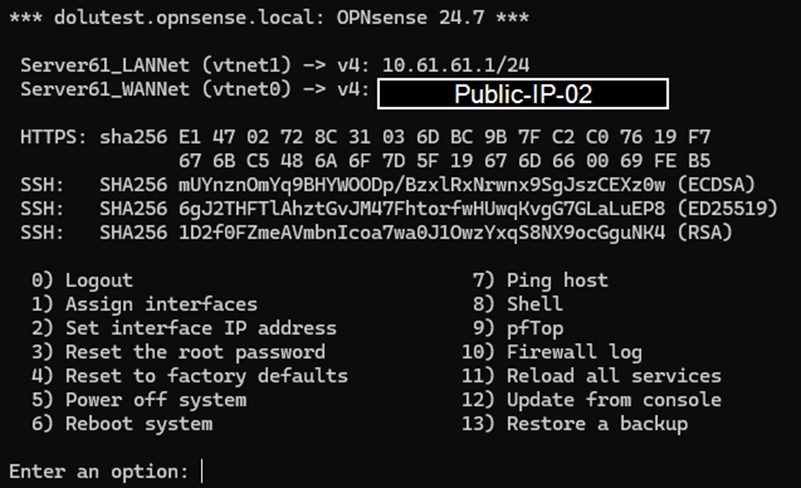This screenshot has height=488, width=801.
Task: Click the ECDSA SSH fingerprint line
Action: tap(388, 185)
